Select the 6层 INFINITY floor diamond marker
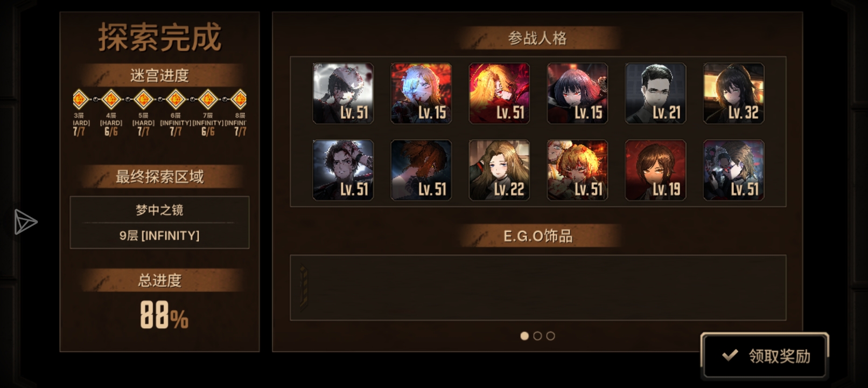This screenshot has width=868, height=388. pos(176,99)
